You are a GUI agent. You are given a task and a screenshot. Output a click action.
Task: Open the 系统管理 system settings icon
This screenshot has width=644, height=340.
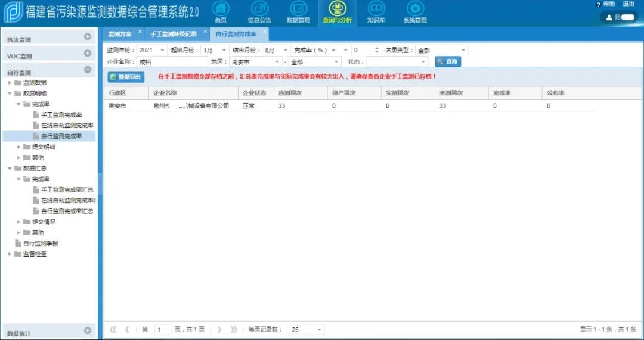click(x=415, y=9)
